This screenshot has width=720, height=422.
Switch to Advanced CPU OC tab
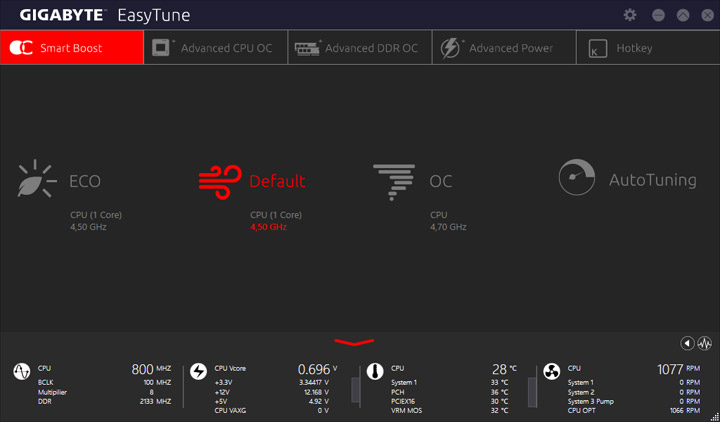click(x=216, y=48)
